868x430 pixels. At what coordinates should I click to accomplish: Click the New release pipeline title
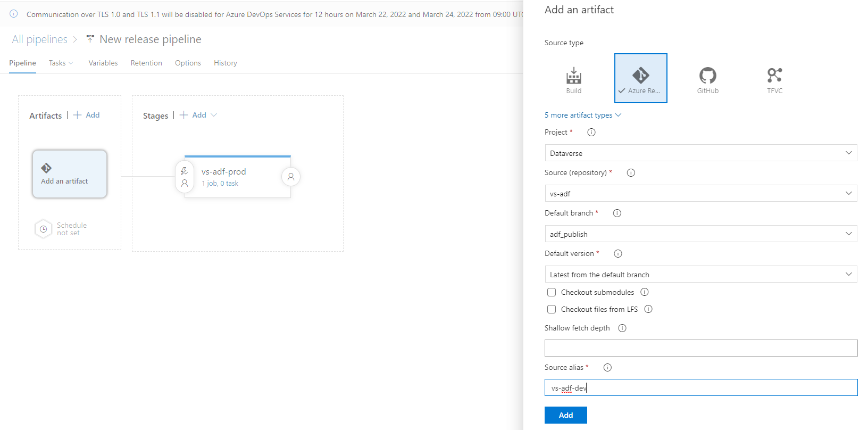pyautogui.click(x=151, y=39)
